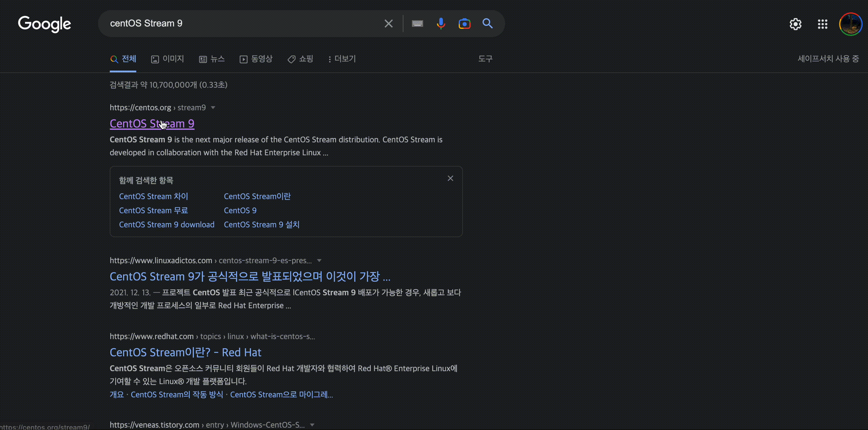This screenshot has width=868, height=430.
Task: Open the Google apps grid
Action: click(x=822, y=24)
